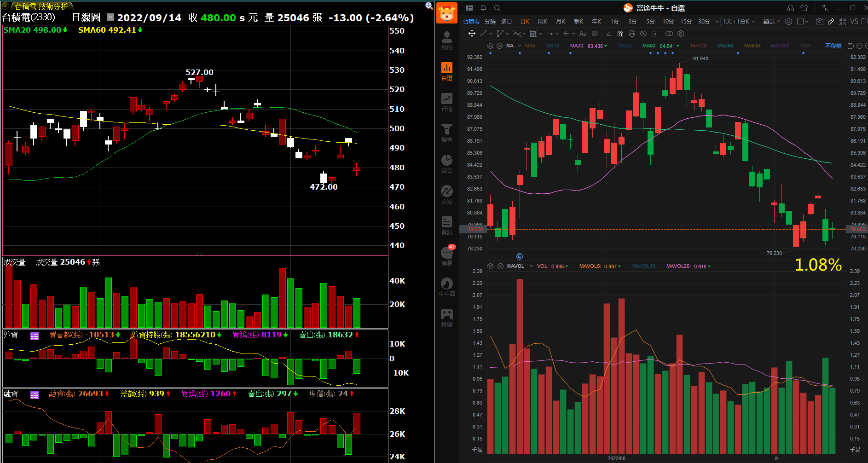
Task: Open MA indicator settings gear
Action: pyautogui.click(x=490, y=46)
